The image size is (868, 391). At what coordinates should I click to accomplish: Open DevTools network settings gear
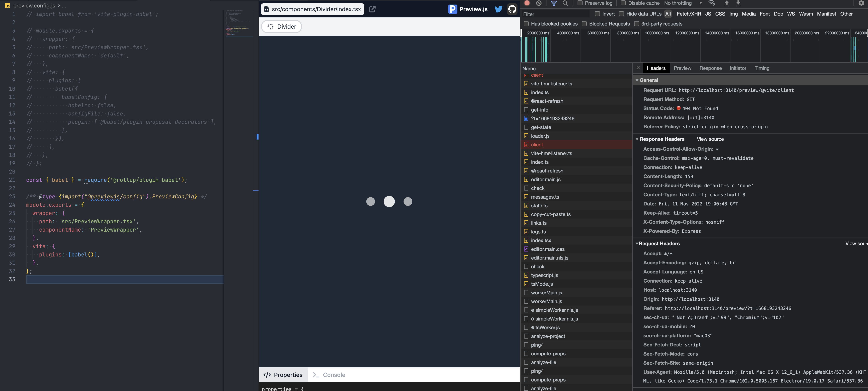[x=861, y=3]
